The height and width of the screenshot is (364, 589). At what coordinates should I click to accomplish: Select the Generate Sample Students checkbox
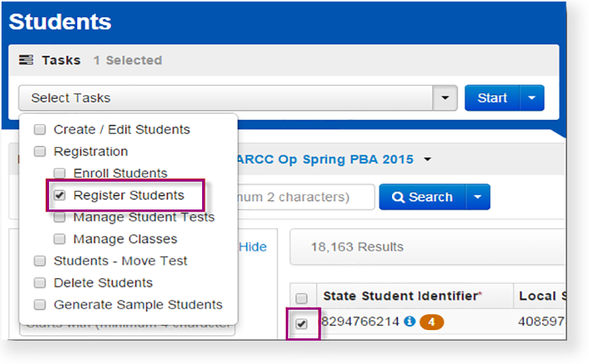coord(40,305)
